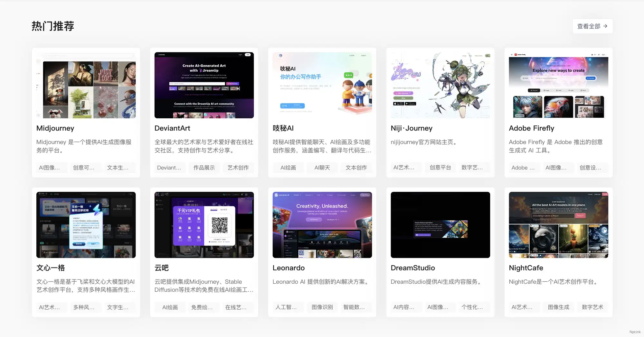This screenshot has height=337, width=644.
Task: 点击 文心一格 卡片标题
Action: 50,268
